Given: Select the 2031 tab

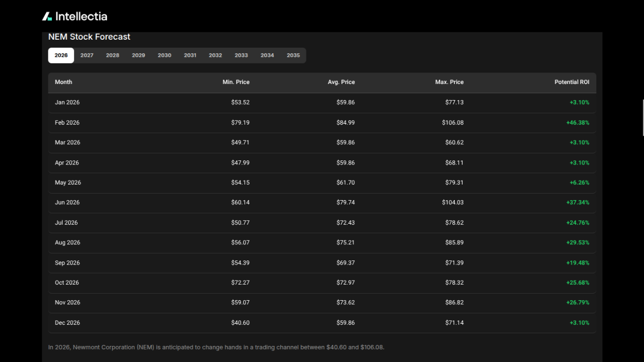Looking at the screenshot, I should [x=190, y=55].
